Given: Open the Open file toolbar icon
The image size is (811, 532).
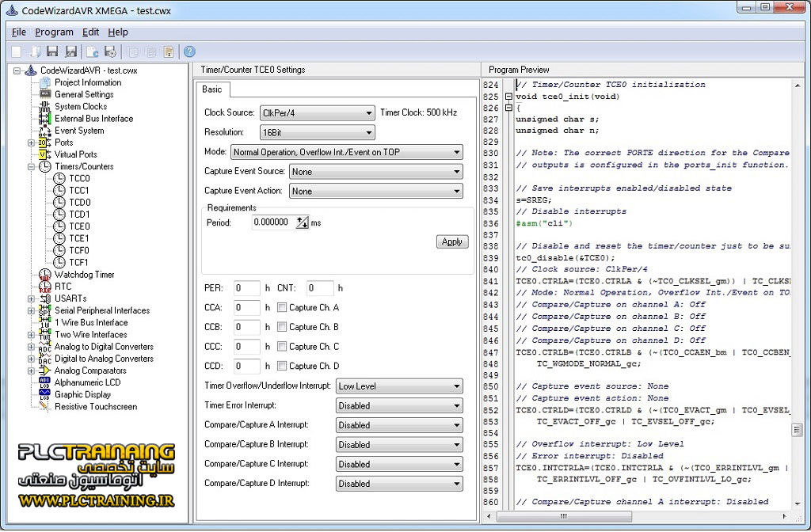Looking at the screenshot, I should coord(34,51).
